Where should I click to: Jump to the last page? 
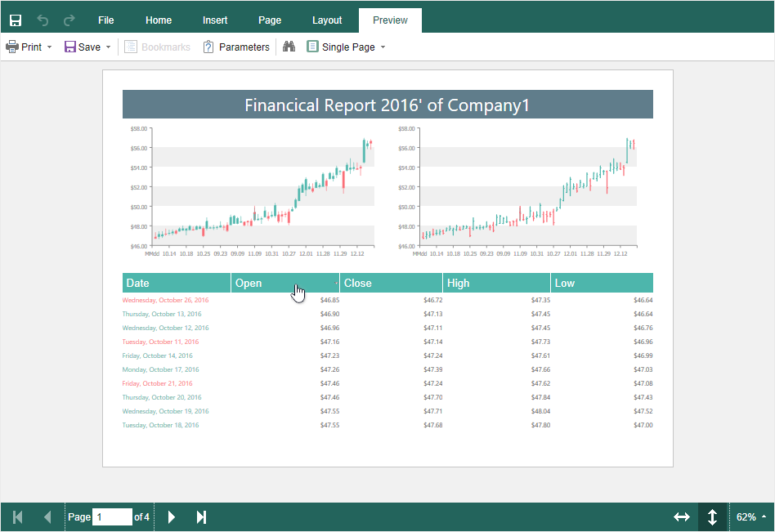pos(201,517)
